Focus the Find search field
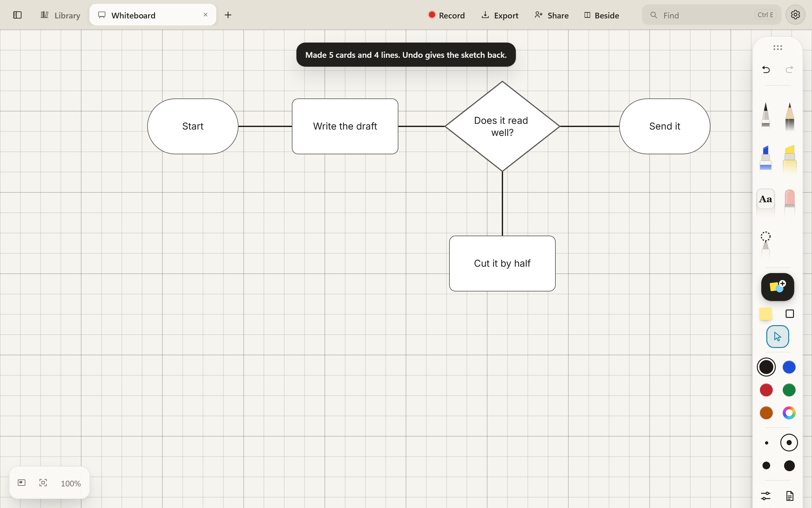This screenshot has height=508, width=812. pyautogui.click(x=711, y=15)
